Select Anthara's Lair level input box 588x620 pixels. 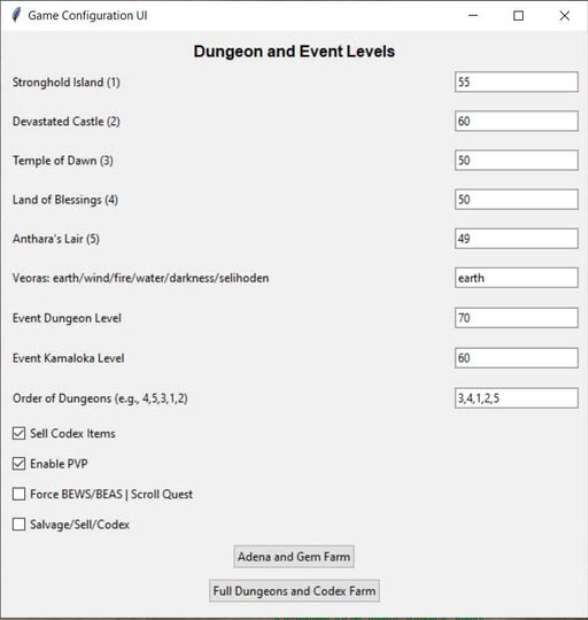516,238
